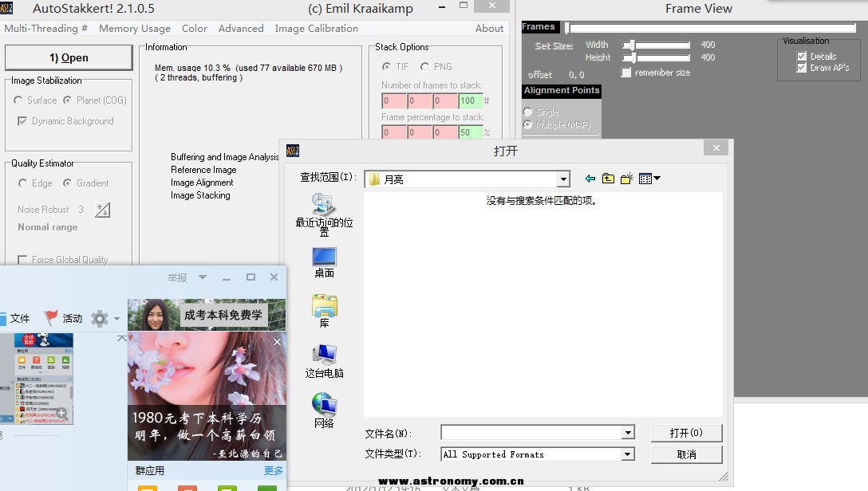The height and width of the screenshot is (491, 868).
Task: Select TIF output format radio
Action: [386, 66]
